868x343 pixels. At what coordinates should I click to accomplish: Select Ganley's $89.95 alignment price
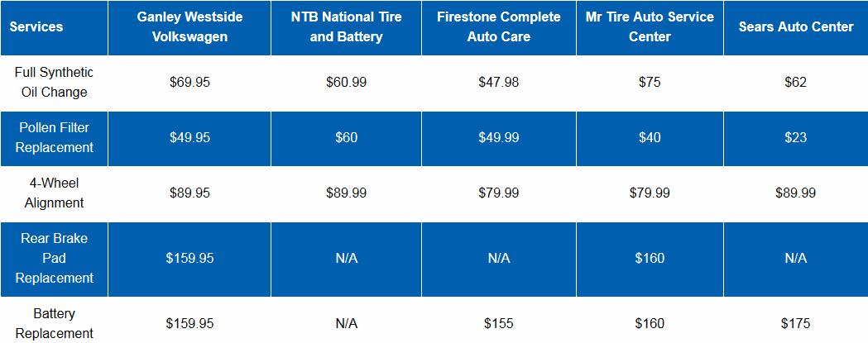click(189, 193)
